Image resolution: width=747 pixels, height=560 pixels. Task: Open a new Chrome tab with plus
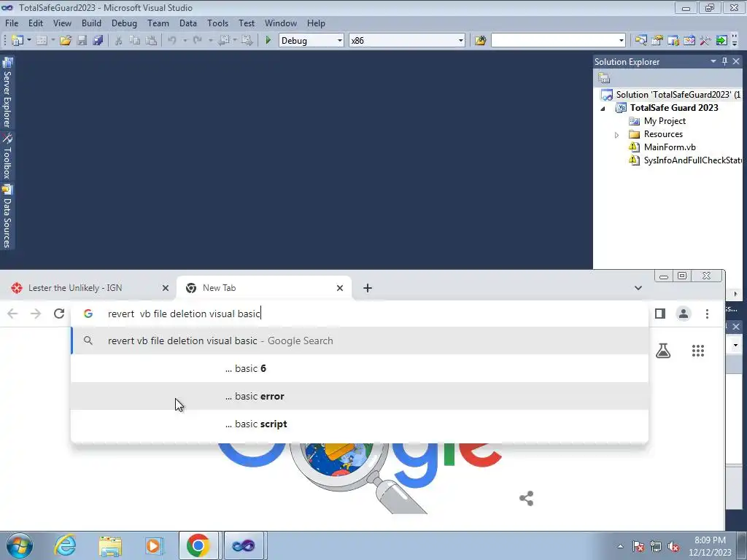[368, 288]
